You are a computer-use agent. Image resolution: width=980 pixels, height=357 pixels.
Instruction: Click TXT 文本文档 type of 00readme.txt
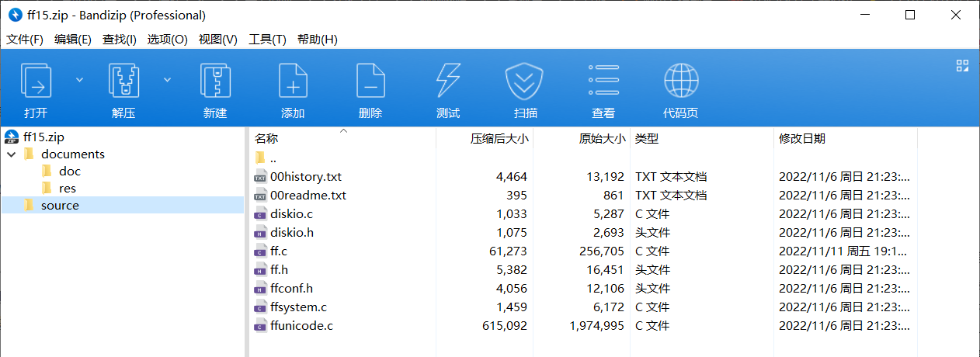click(671, 195)
